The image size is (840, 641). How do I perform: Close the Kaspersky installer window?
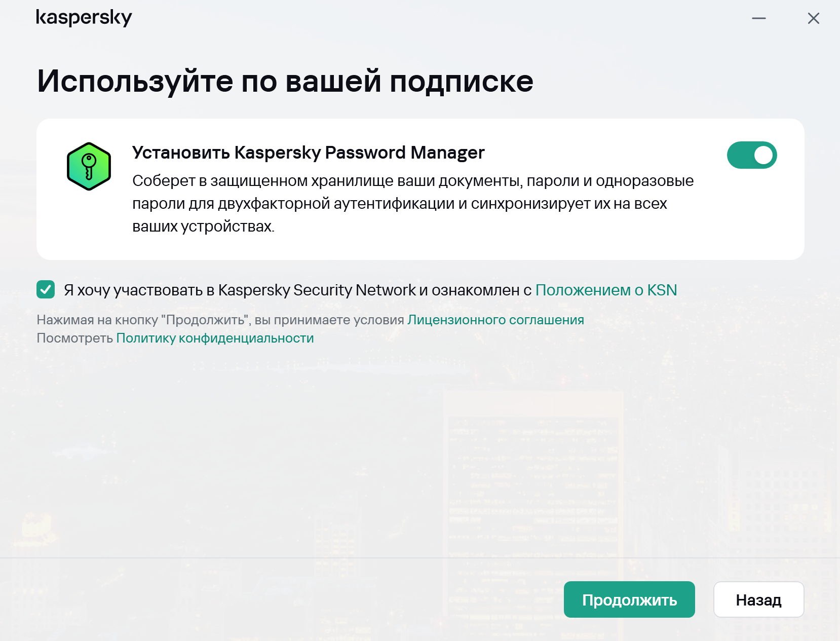coord(813,19)
